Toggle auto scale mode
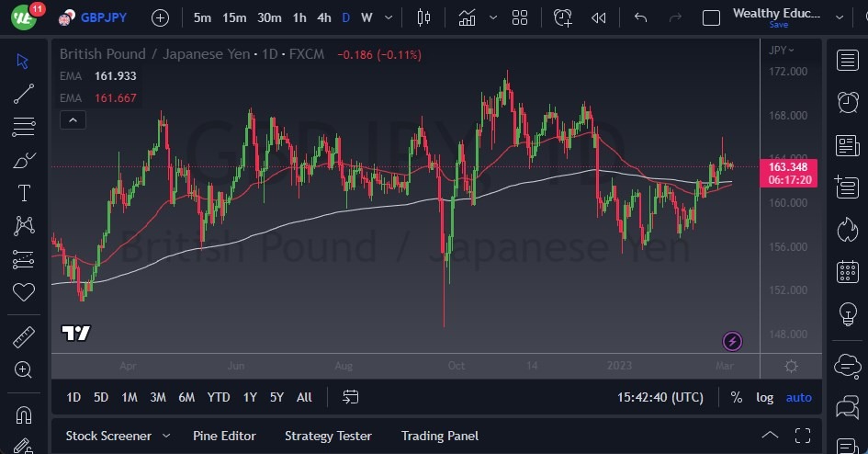The height and width of the screenshot is (454, 868). click(798, 397)
